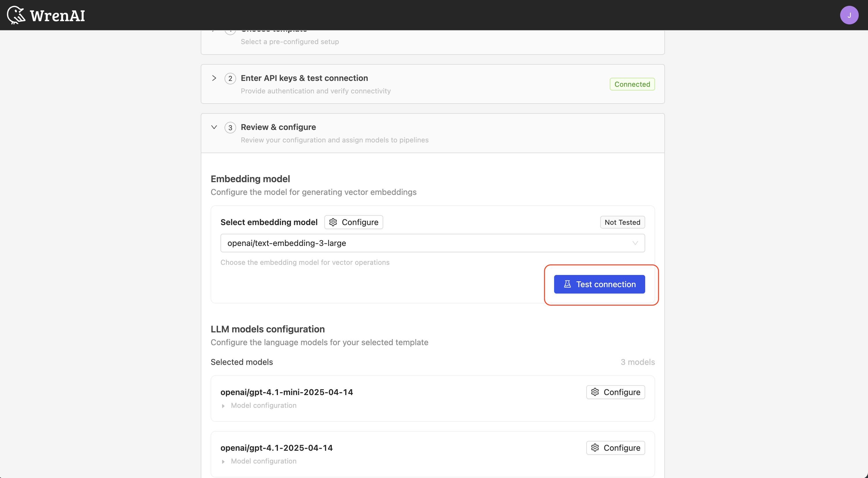Click Configure for the embedding model
The width and height of the screenshot is (868, 478).
coord(353,222)
